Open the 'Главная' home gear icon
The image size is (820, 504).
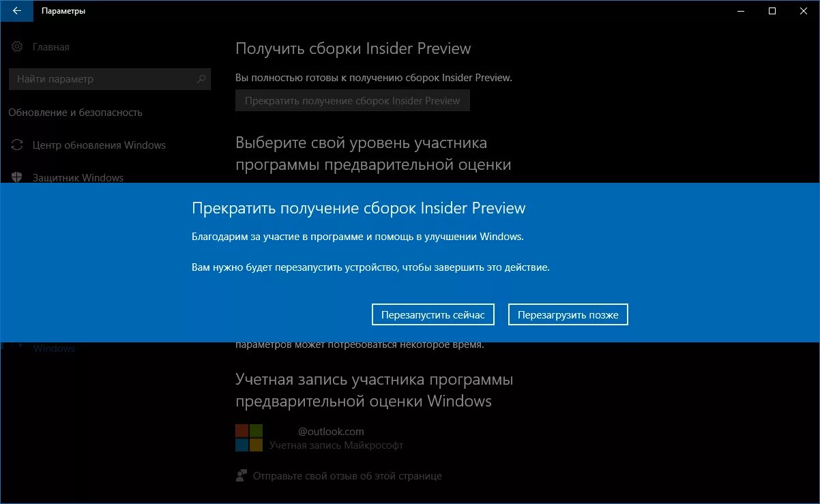[x=17, y=47]
